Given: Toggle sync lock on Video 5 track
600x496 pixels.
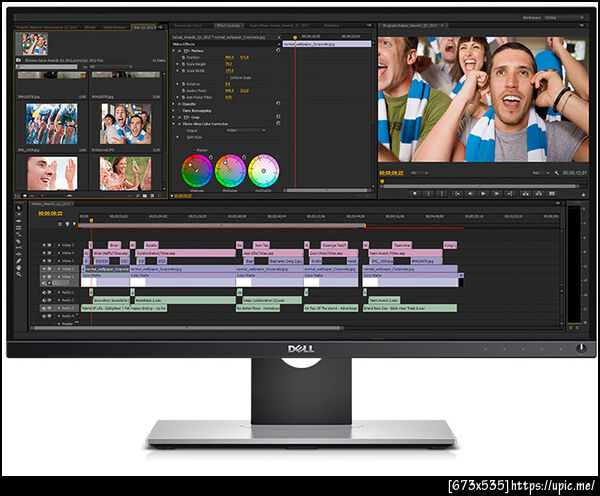Looking at the screenshot, I should pos(49,245).
